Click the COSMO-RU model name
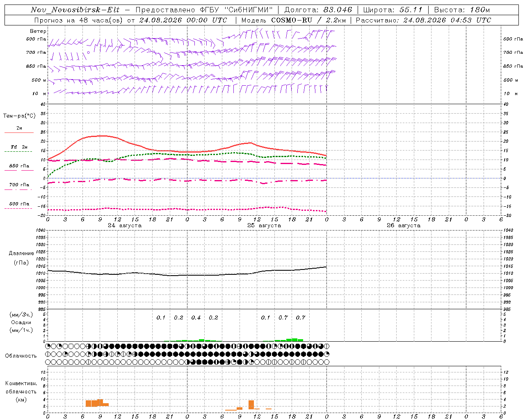525x420 pixels. [292, 20]
